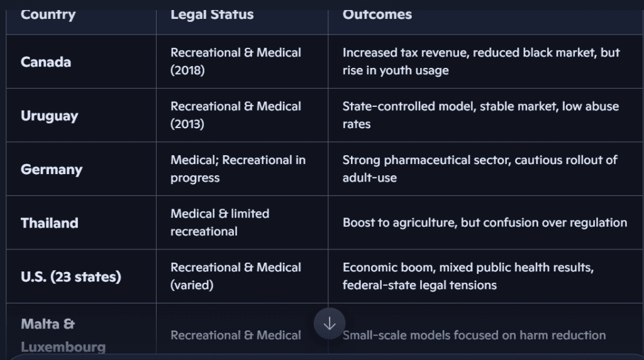Click the State-controlled model outcome text
644x360 pixels.
(480, 115)
